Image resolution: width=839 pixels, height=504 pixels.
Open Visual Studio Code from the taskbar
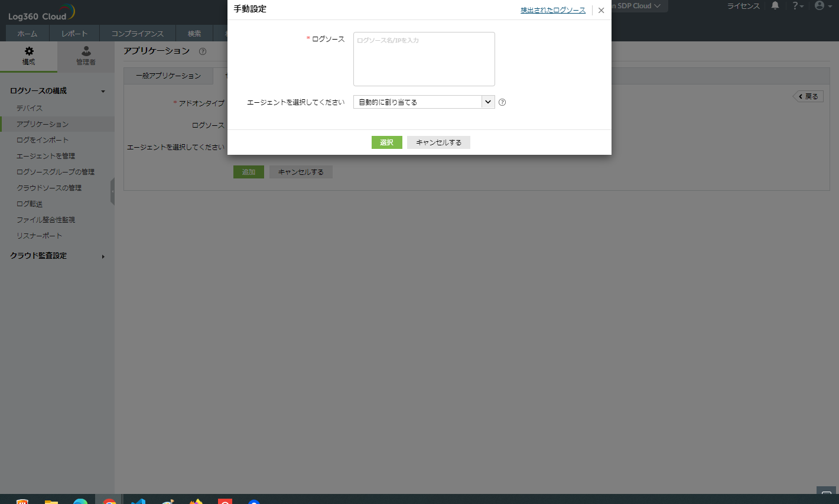click(x=138, y=501)
